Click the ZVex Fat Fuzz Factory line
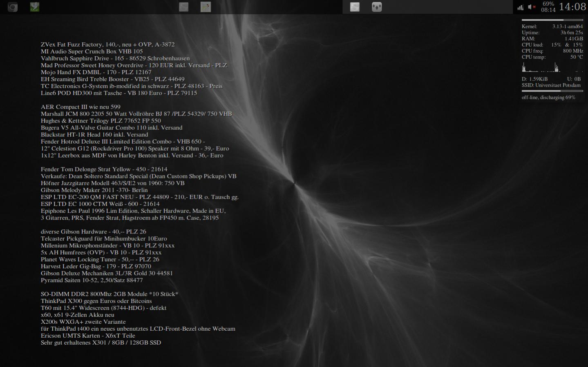 (108, 44)
